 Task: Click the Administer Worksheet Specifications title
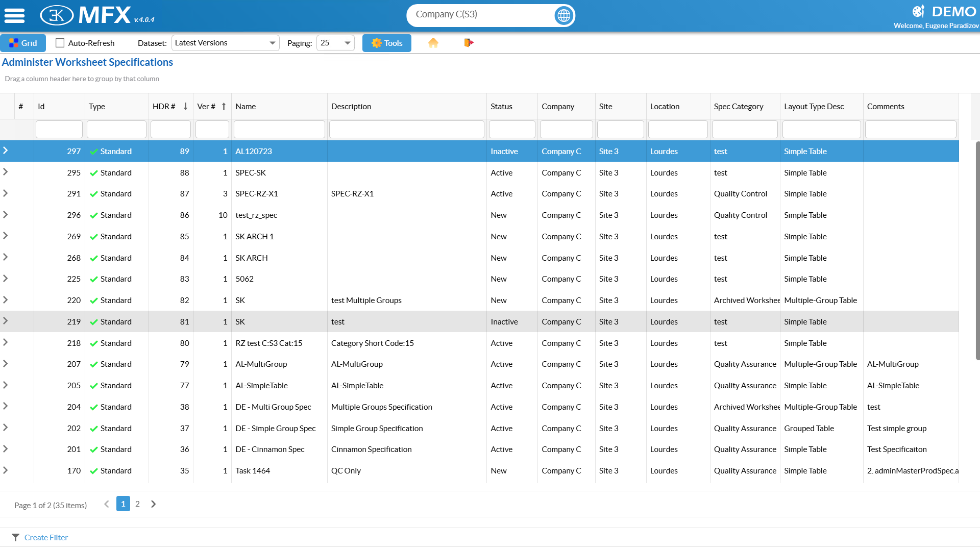point(87,62)
